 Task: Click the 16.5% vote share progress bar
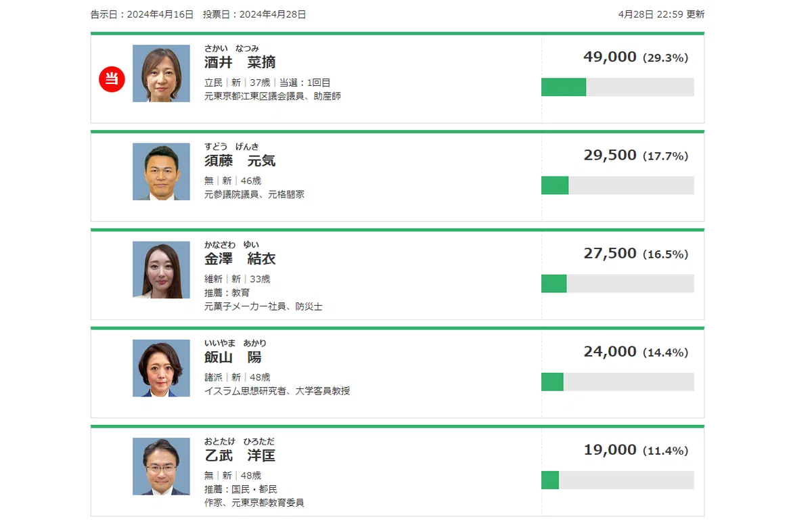pyautogui.click(x=618, y=284)
